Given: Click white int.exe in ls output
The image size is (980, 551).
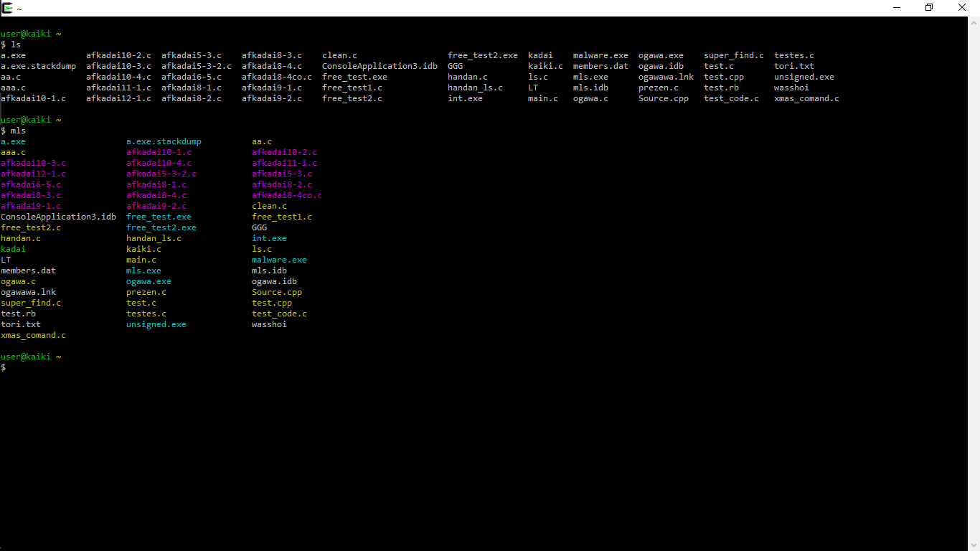Looking at the screenshot, I should [465, 98].
